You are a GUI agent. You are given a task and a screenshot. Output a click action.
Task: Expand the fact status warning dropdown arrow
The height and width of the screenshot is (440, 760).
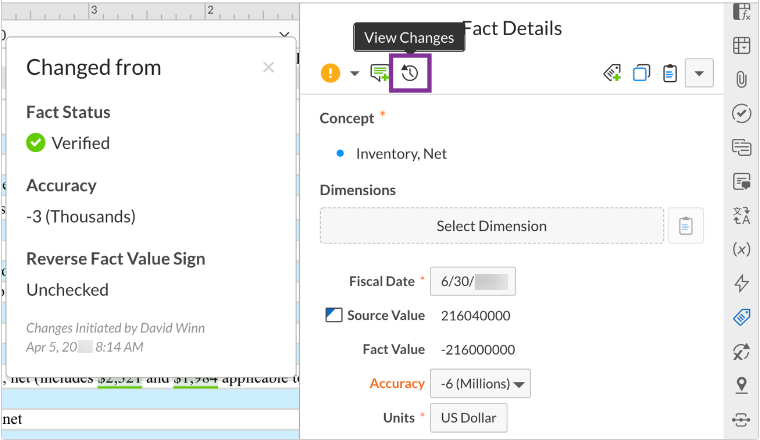click(x=354, y=73)
